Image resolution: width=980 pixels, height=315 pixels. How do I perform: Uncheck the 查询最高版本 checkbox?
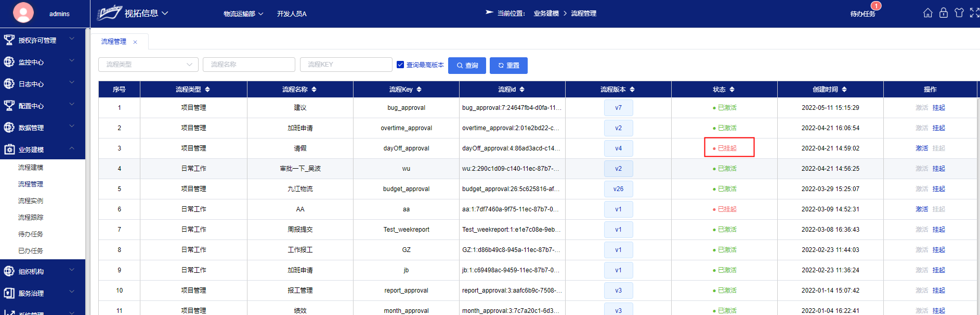(x=400, y=65)
